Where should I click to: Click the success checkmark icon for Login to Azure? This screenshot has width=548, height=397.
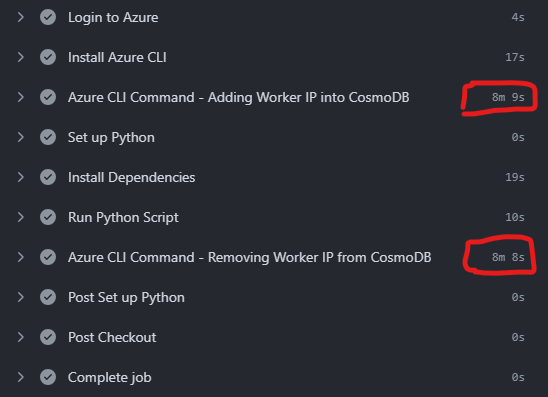tap(48, 17)
